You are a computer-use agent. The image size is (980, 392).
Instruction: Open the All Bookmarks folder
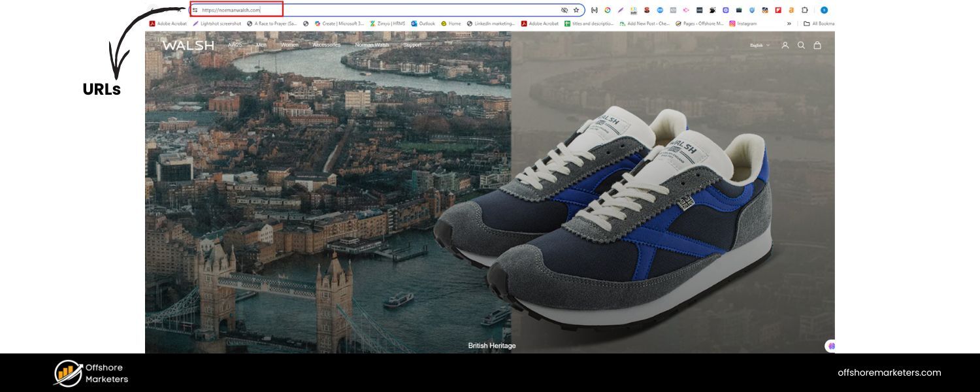(819, 24)
